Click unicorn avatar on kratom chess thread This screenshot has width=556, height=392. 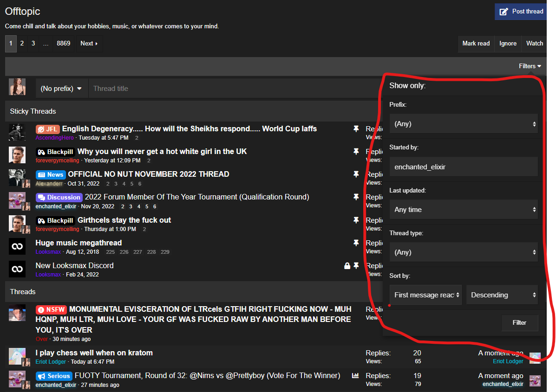click(x=17, y=356)
